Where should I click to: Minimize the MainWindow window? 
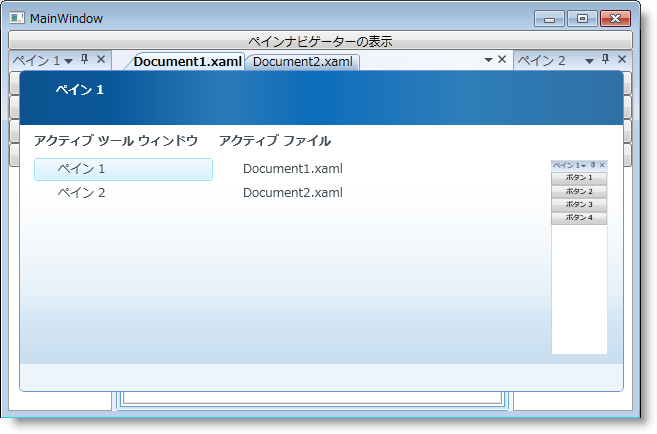[549, 19]
